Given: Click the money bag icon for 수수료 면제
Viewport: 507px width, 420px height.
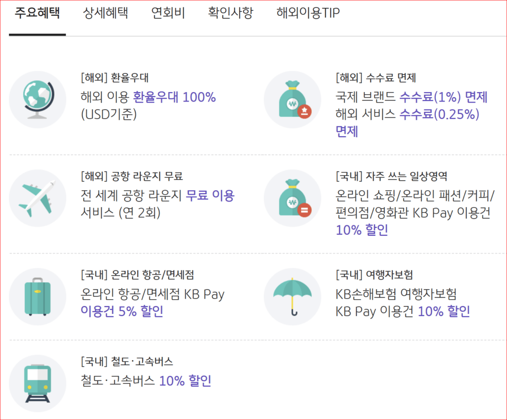Looking at the screenshot, I should click(x=292, y=100).
